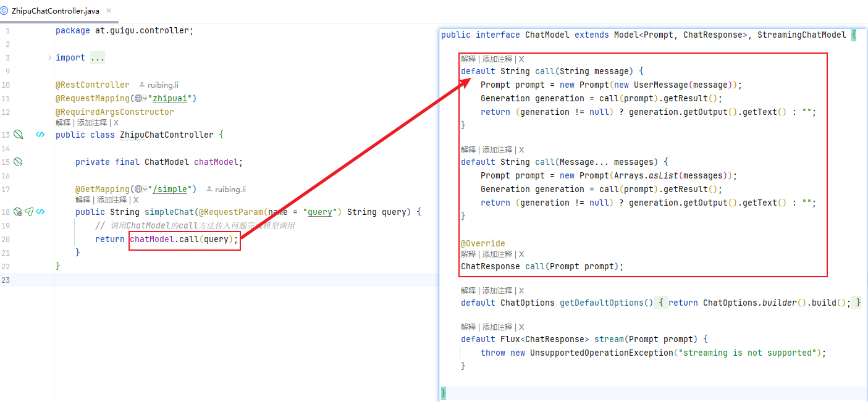
Task: Click author ruibing.li beside @RestController
Action: point(163,85)
